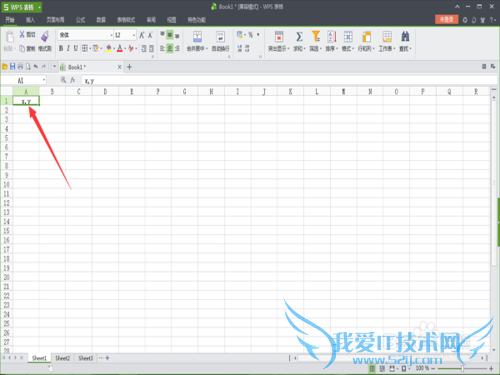Click the Sum sigma icon
The image size is (500, 375).
tap(299, 37)
